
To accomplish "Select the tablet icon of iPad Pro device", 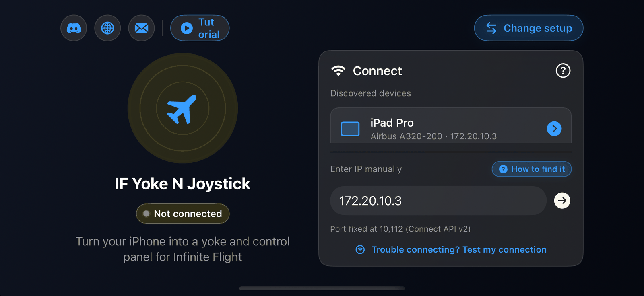I will tap(350, 129).
